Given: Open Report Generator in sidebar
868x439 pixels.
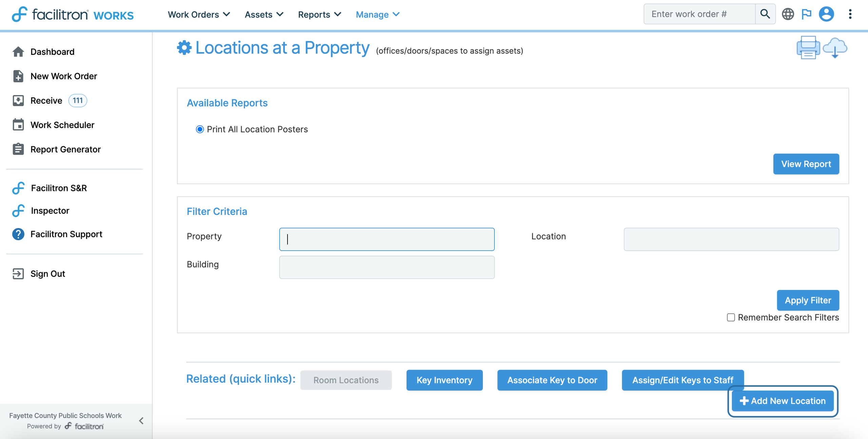Looking at the screenshot, I should [65, 149].
